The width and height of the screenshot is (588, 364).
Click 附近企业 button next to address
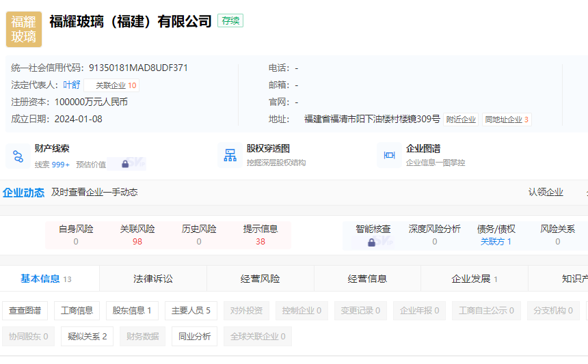click(x=461, y=120)
